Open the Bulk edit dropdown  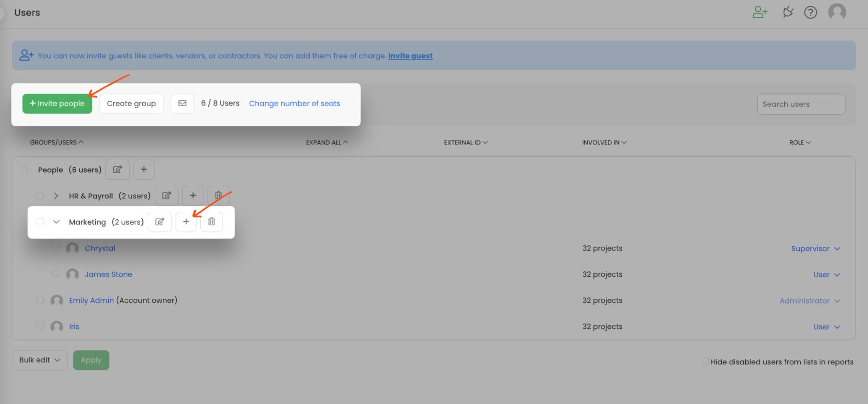[40, 360]
